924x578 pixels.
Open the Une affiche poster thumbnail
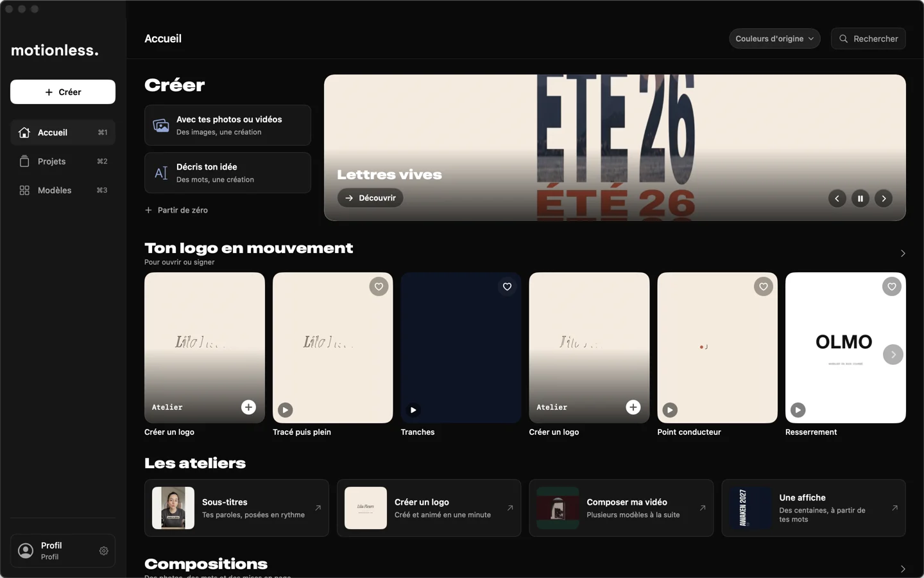750,508
